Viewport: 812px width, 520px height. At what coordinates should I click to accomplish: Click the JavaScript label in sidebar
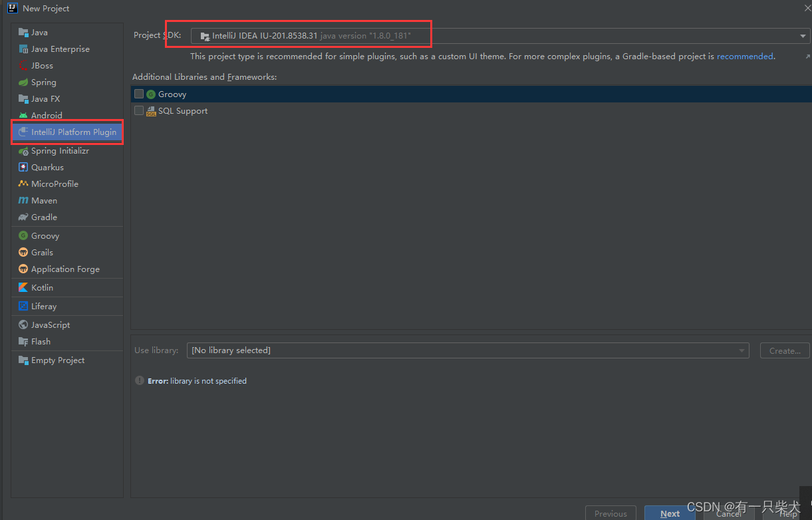pos(51,325)
